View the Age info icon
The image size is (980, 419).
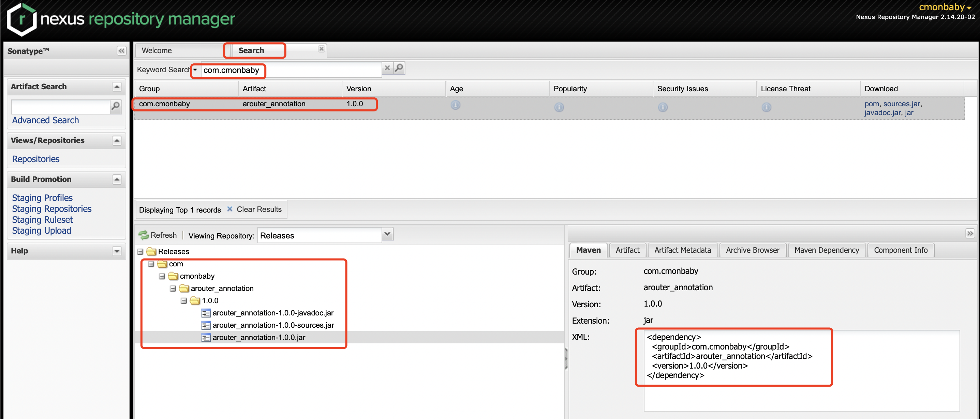tap(455, 105)
